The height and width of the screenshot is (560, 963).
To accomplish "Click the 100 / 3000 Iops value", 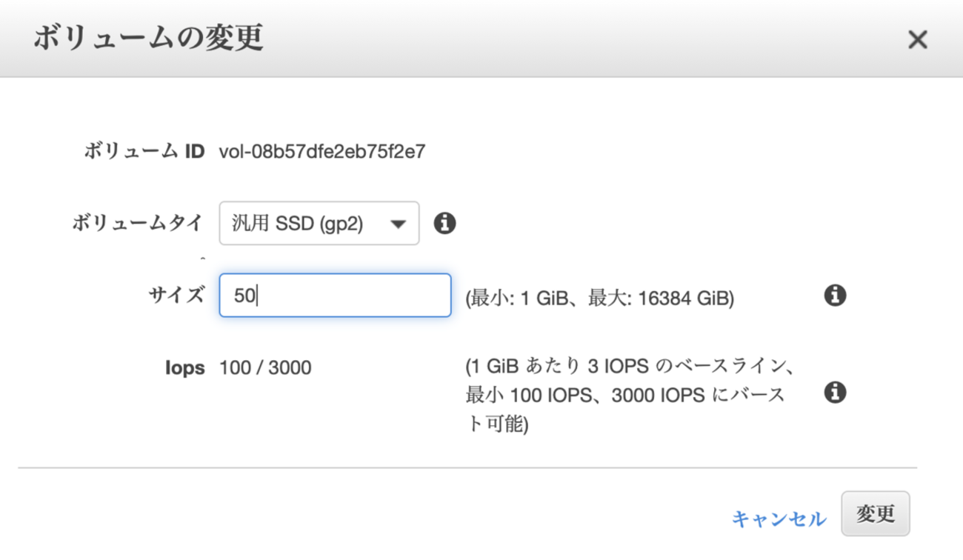I will [x=265, y=367].
